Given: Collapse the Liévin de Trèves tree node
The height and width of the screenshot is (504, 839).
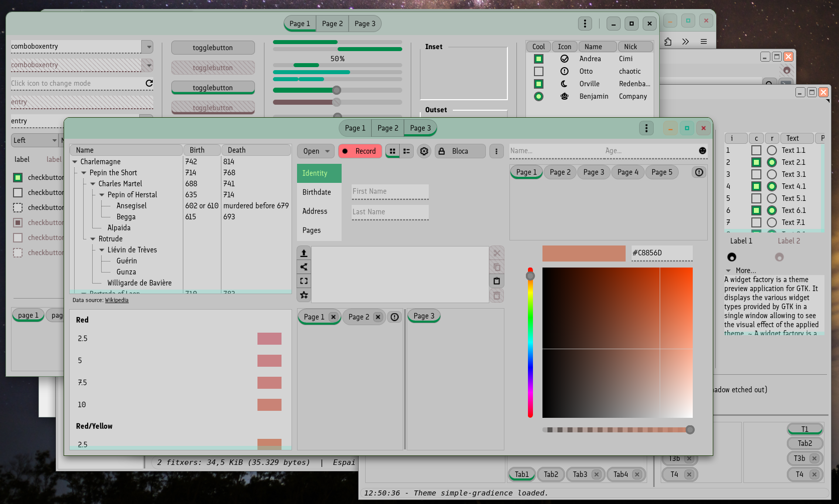Looking at the screenshot, I should [102, 250].
